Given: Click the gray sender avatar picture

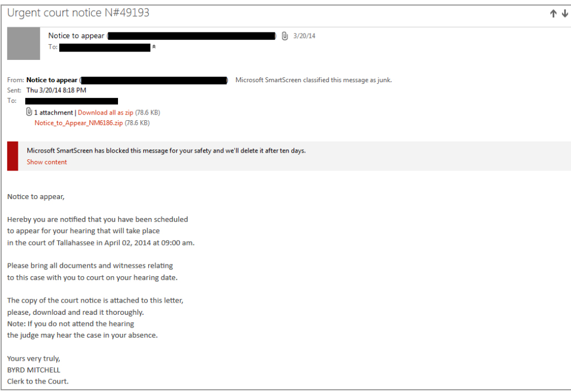Looking at the screenshot, I should [x=23, y=43].
